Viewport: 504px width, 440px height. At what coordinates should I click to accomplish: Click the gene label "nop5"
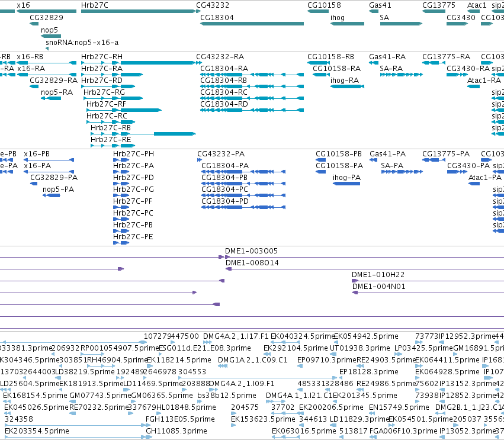49,30
